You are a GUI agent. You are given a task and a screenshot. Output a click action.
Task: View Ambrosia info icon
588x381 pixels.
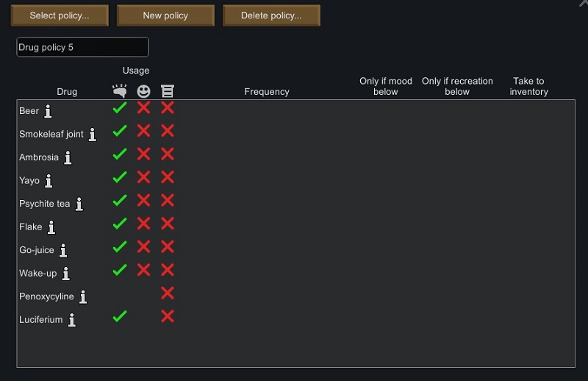point(68,157)
